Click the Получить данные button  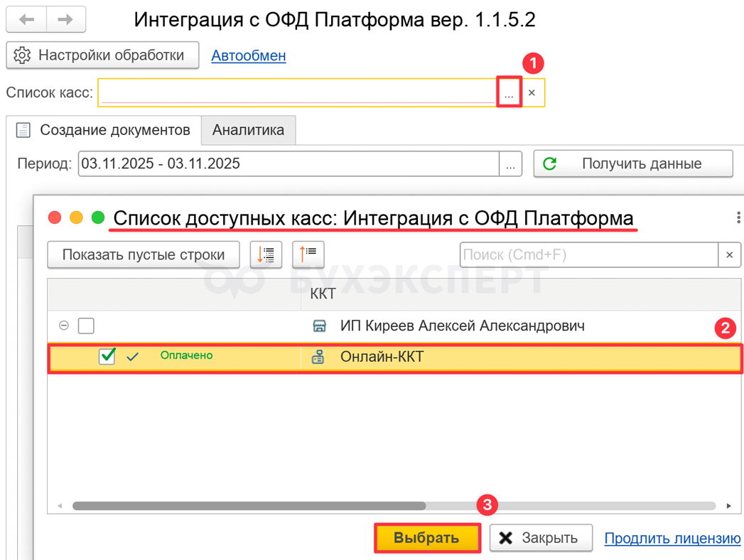click(633, 163)
